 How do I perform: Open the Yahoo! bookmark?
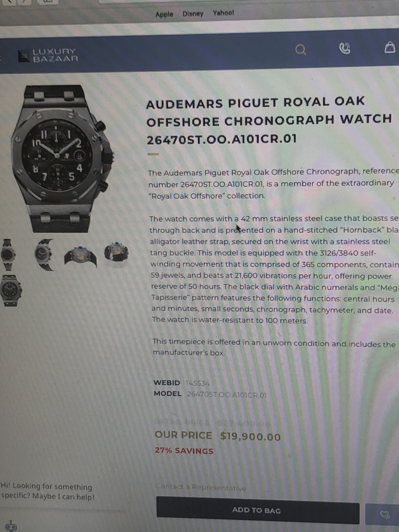tap(223, 13)
